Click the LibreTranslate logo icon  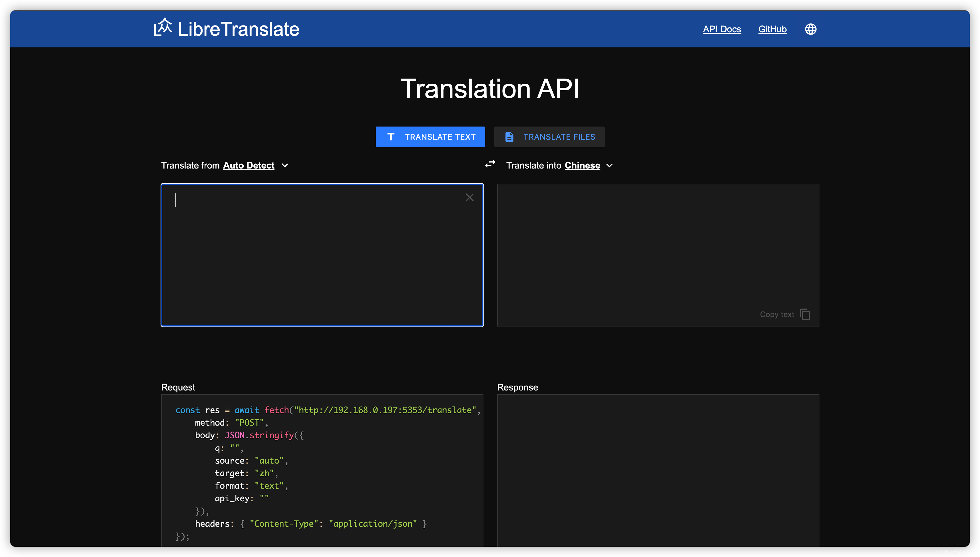coord(163,27)
